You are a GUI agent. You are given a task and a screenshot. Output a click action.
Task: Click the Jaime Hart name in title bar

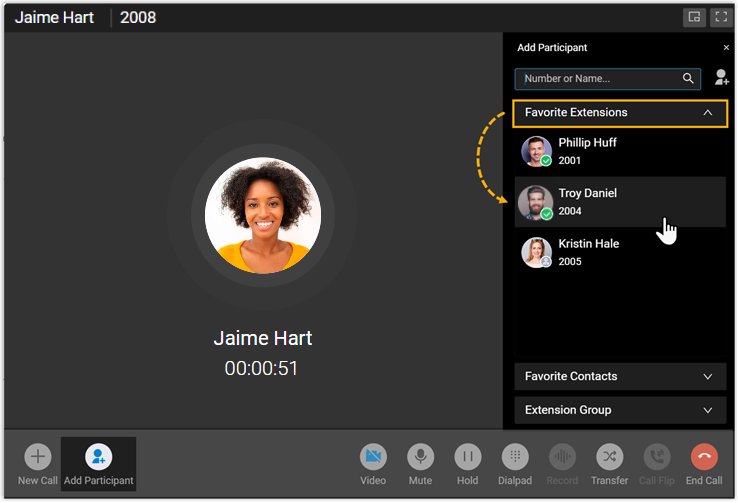tap(54, 17)
